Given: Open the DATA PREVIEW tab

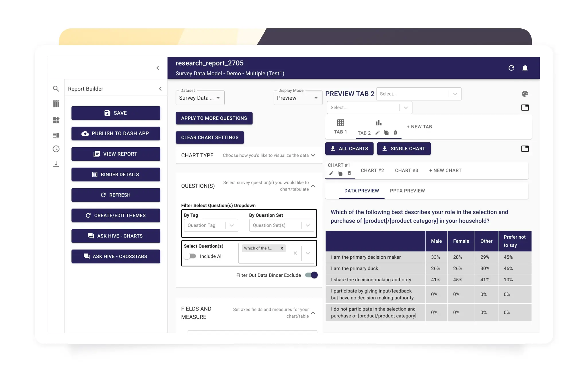Looking at the screenshot, I should pos(362,191).
